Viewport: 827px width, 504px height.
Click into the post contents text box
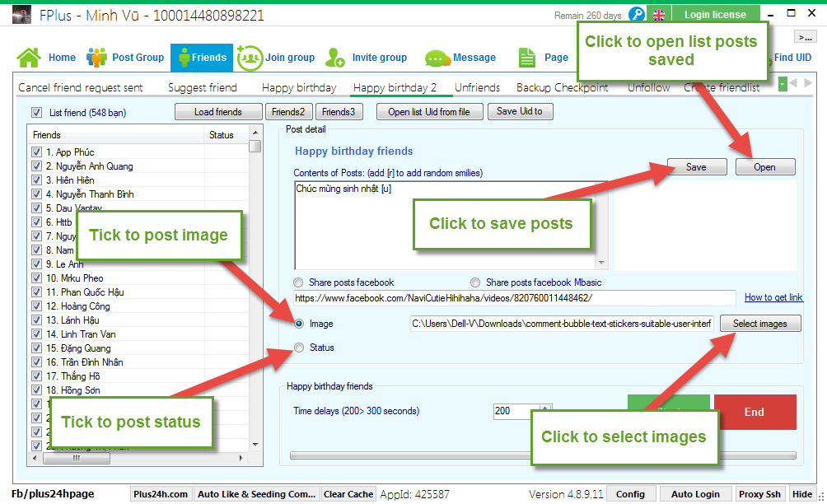tap(451, 225)
